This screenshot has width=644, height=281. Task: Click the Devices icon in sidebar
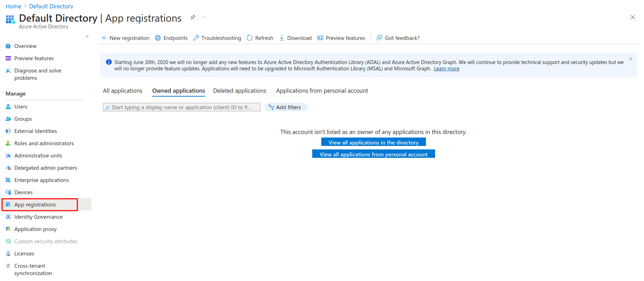point(8,192)
